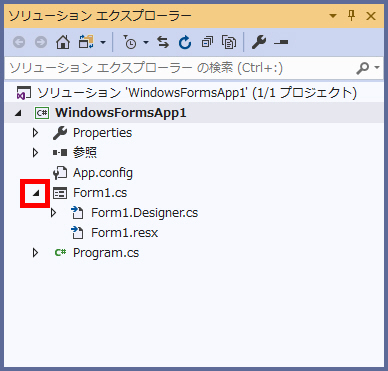Switch between solution and folder views icon
388x371 pixels.
point(85,42)
